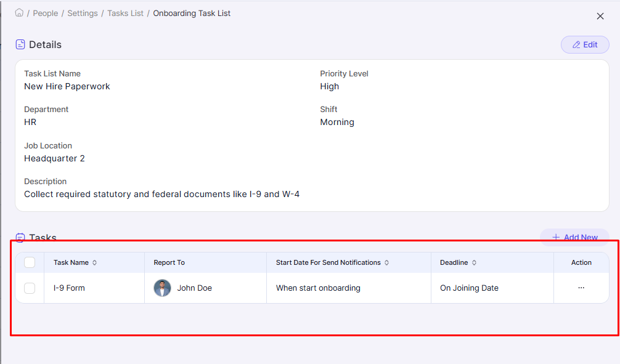Click the Tasks section panel icon

tap(21, 238)
